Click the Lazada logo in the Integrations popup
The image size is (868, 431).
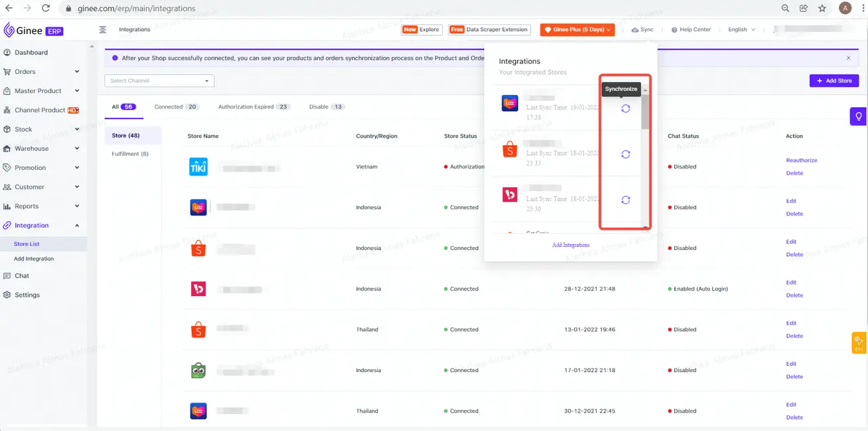(510, 104)
